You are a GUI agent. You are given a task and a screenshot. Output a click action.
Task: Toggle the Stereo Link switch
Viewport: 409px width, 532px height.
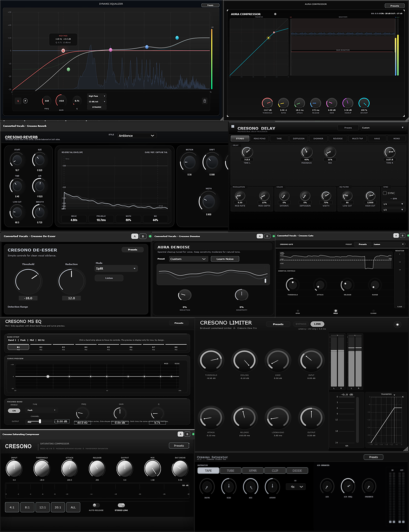[x=121, y=505]
